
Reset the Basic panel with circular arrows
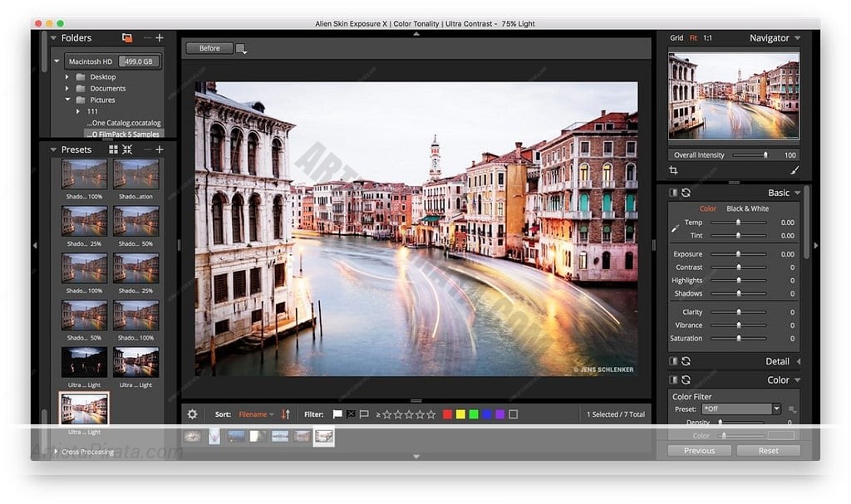click(x=686, y=193)
